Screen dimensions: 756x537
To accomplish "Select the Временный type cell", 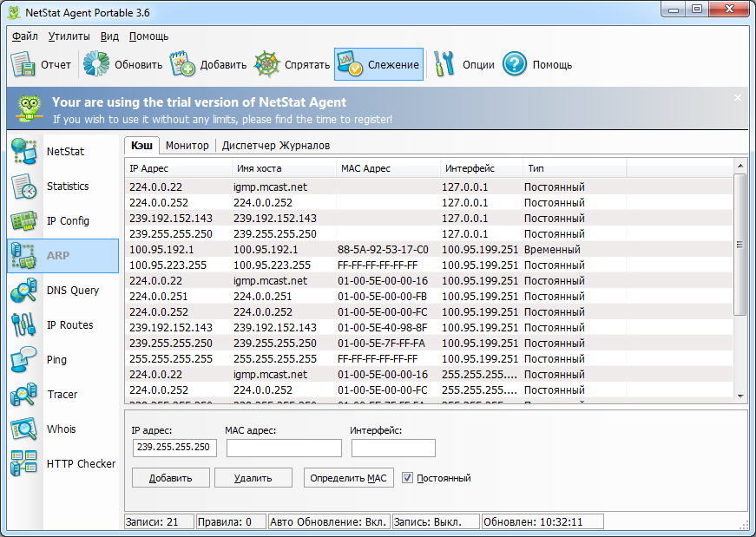I will 552,249.
